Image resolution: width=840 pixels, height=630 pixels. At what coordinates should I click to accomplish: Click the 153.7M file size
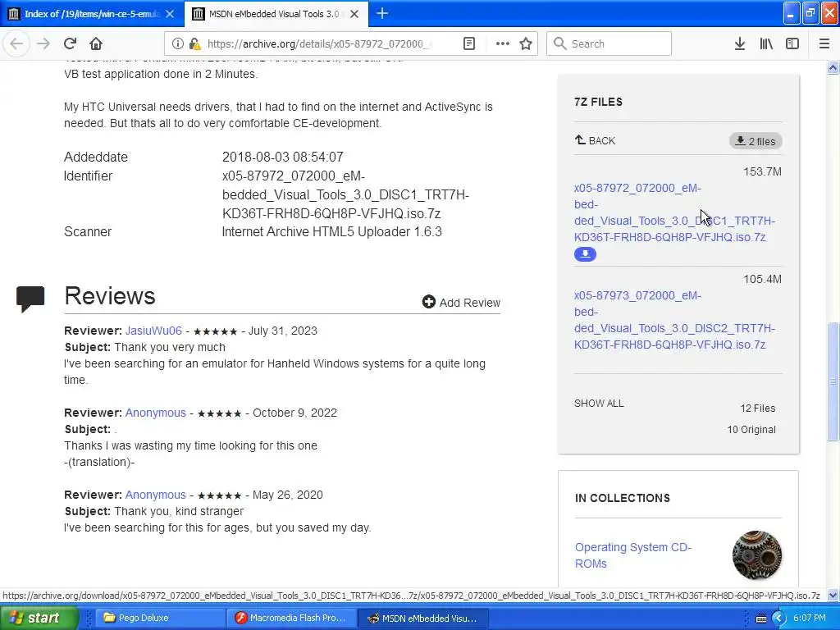(762, 171)
